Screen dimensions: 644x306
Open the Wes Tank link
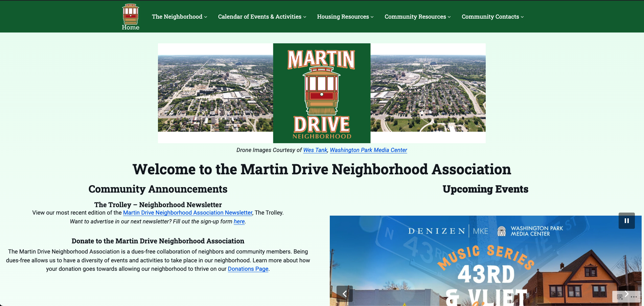[315, 150]
